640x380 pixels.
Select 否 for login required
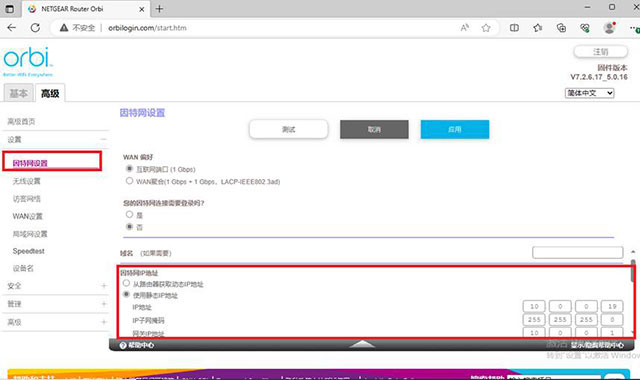click(129, 227)
